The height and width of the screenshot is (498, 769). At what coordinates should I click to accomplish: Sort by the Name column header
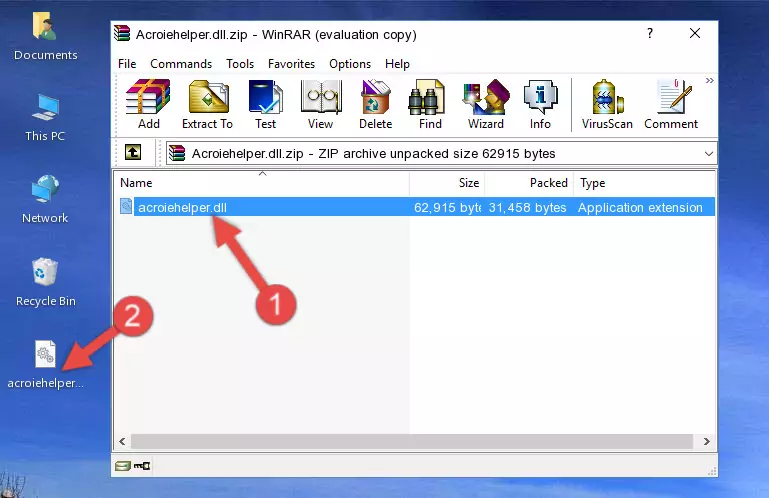tap(262, 183)
